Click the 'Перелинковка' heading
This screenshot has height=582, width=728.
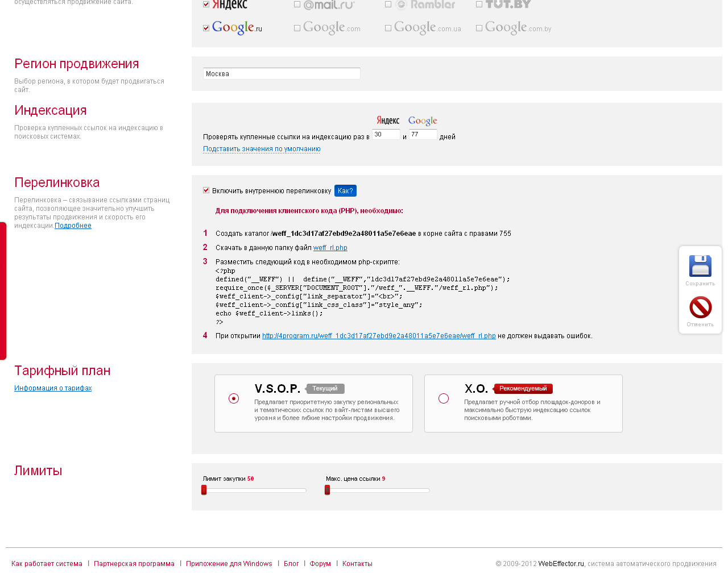(57, 182)
